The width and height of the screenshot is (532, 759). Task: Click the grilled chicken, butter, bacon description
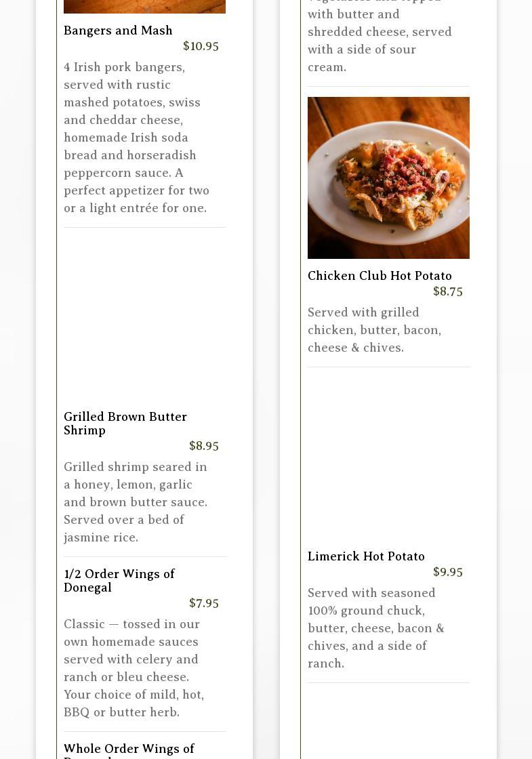(374, 330)
